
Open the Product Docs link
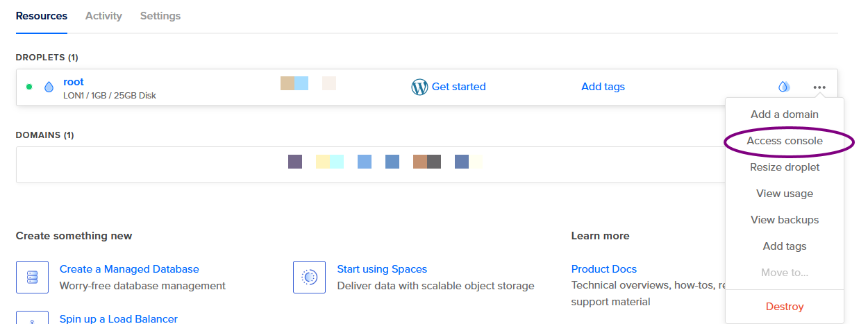click(x=603, y=269)
